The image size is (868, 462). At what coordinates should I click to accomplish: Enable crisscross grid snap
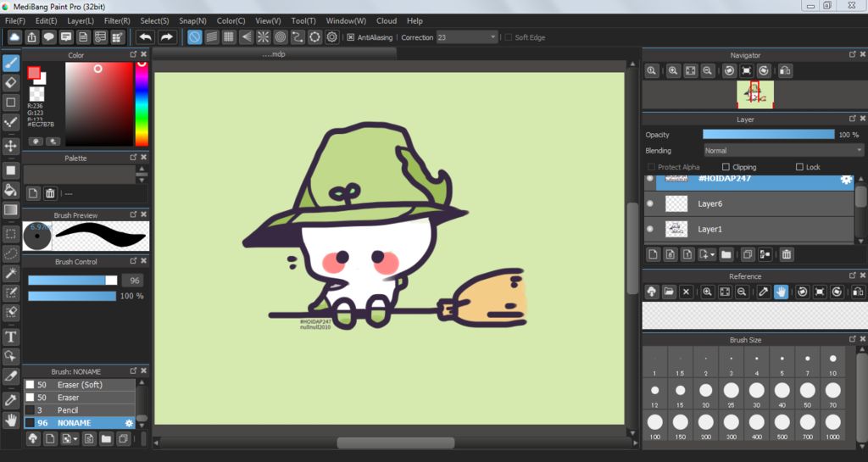coord(229,37)
